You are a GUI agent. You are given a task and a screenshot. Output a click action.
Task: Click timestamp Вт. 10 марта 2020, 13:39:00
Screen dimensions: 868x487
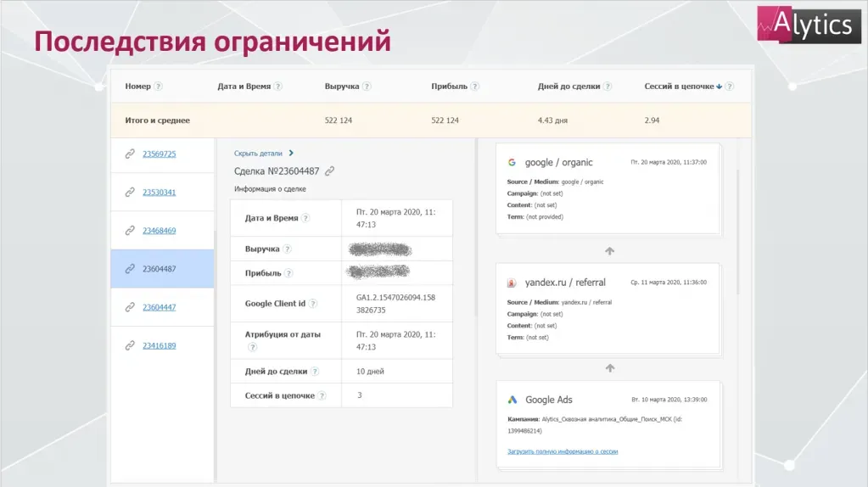tap(669, 400)
